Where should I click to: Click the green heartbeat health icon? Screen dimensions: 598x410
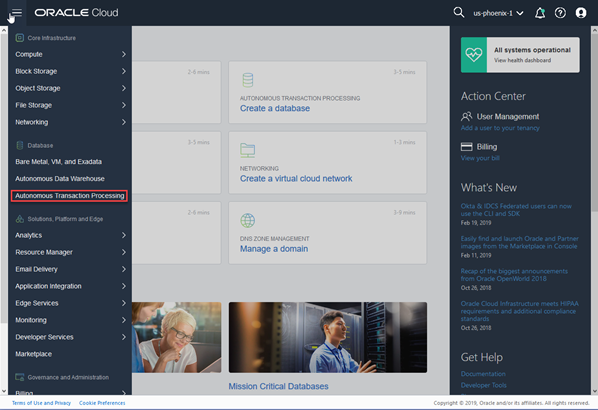click(474, 55)
